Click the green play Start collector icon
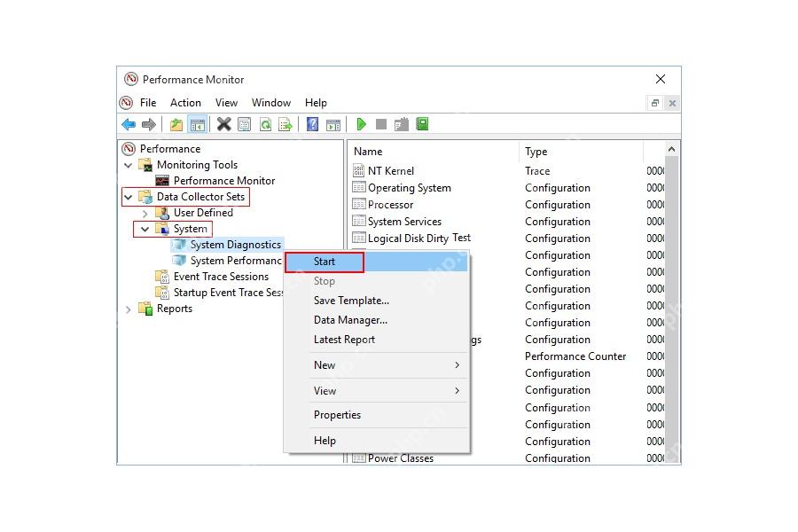This screenshot has width=798, height=532. (361, 124)
